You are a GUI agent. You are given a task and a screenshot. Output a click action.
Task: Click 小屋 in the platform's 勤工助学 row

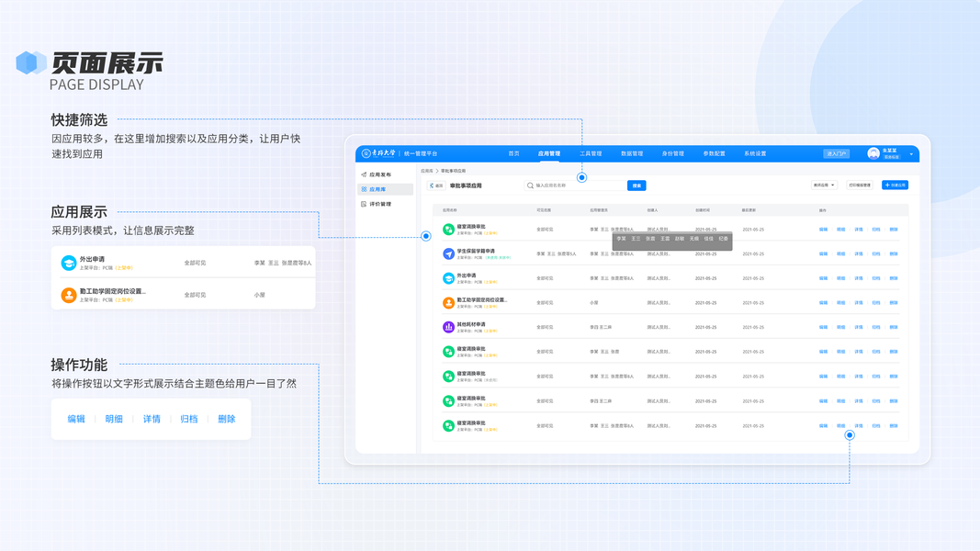[x=593, y=303]
